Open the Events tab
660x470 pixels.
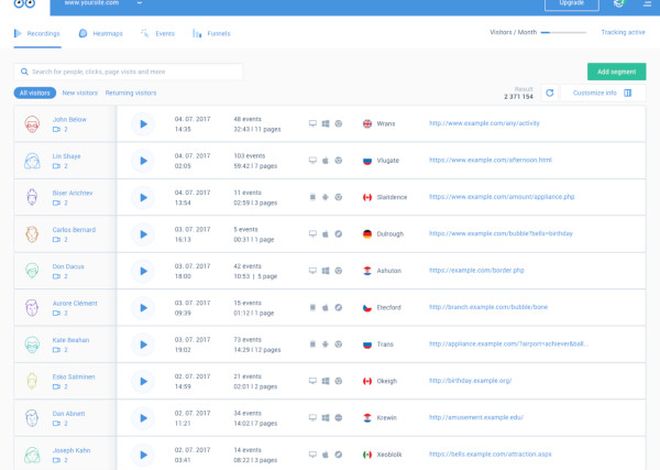(x=158, y=33)
